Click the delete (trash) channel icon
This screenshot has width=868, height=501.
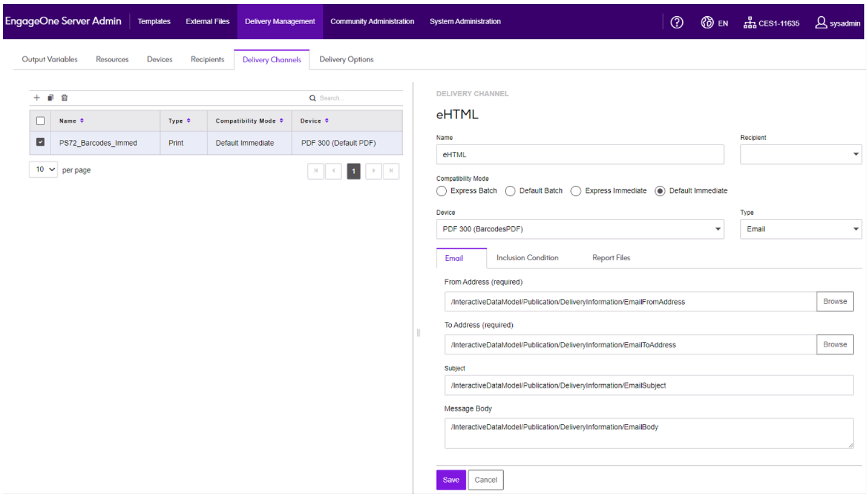click(x=64, y=98)
